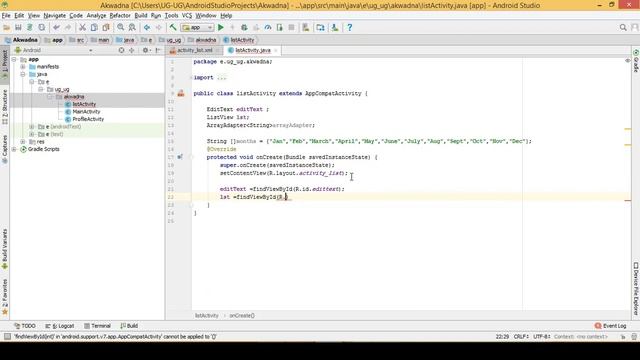Click the Project panel gear settings icon
This screenshot has height=360, width=640.
(x=146, y=50)
